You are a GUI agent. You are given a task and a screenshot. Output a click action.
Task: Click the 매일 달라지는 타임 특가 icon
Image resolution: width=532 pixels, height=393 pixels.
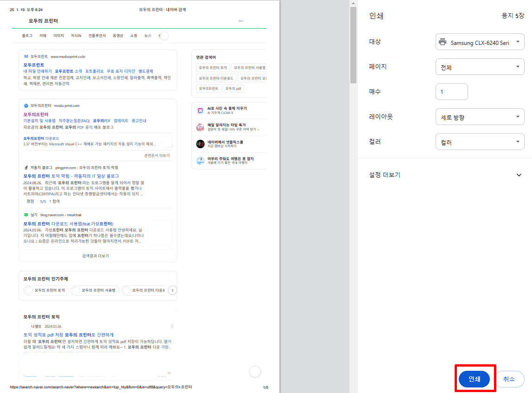point(200,127)
